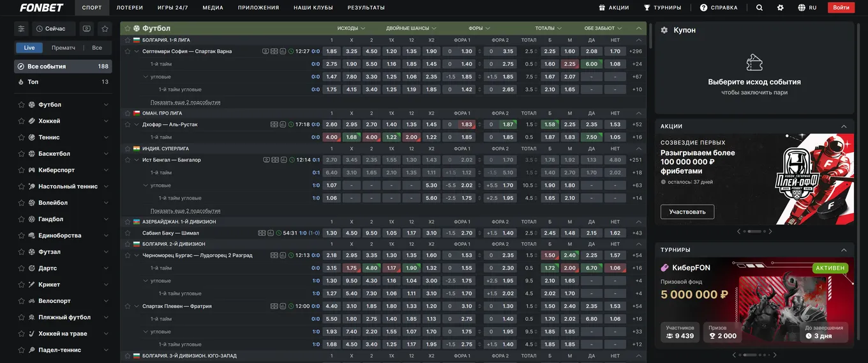This screenshot has width=868, height=363.
Task: Open Турниры link in top bar
Action: (x=662, y=8)
